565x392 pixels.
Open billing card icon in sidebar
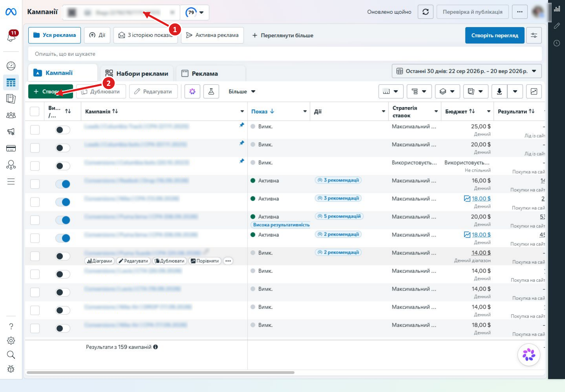pos(11,148)
